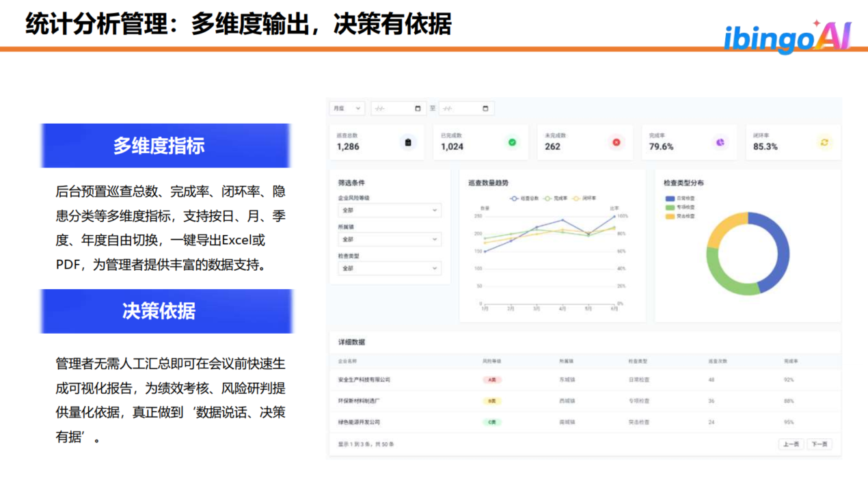
Task: Toggle 闭环率 series in chart legend
Action: click(585, 198)
